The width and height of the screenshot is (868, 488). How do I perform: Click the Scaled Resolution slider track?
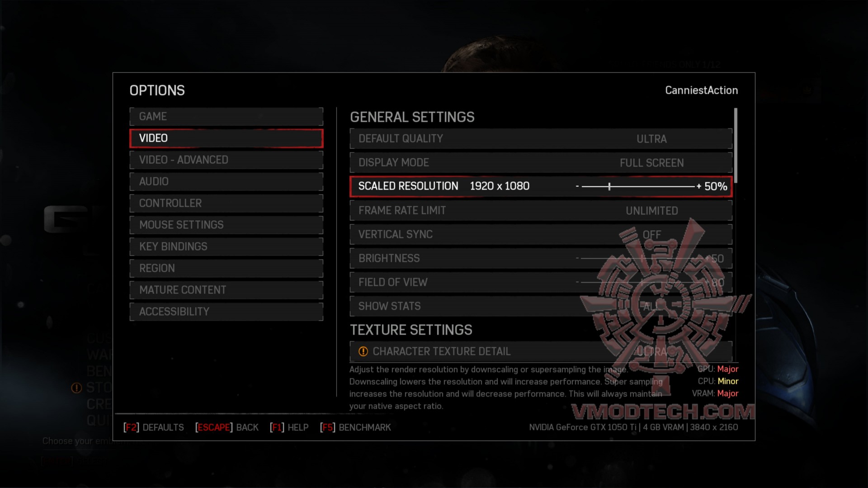(638, 186)
